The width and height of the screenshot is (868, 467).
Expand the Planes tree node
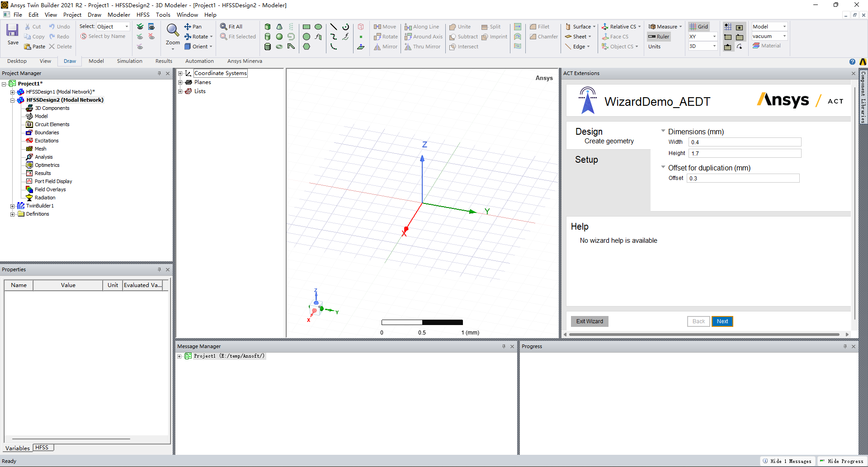pyautogui.click(x=180, y=82)
